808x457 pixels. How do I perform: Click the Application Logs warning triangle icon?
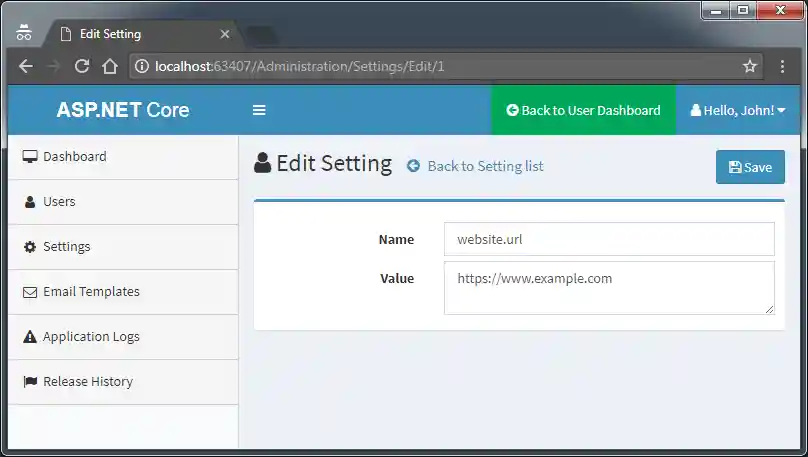[30, 337]
